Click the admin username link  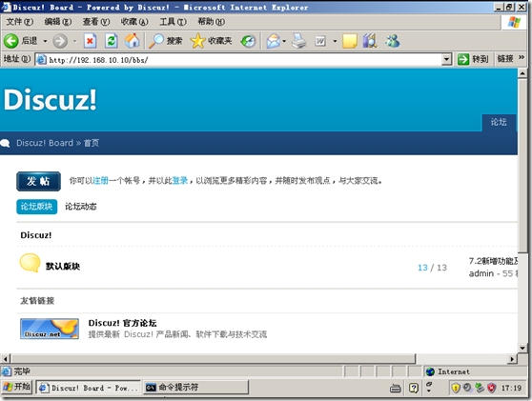click(x=481, y=273)
